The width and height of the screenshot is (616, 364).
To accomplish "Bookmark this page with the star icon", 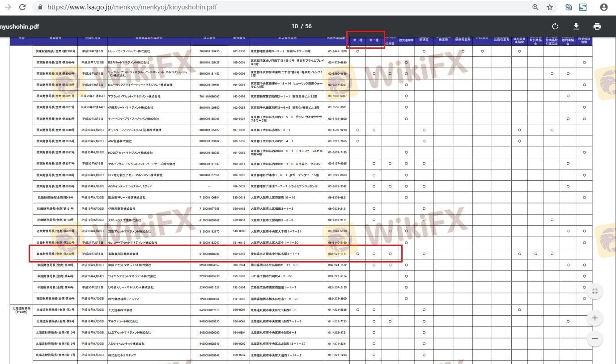I will click(549, 7).
